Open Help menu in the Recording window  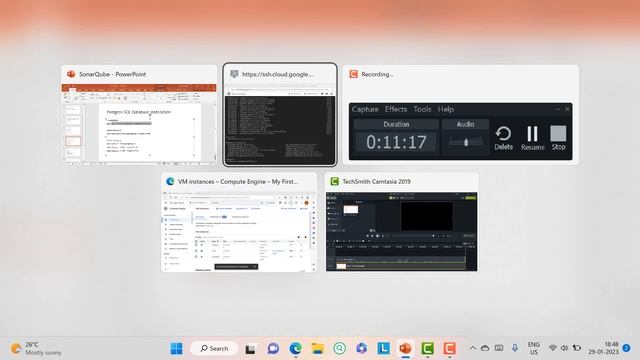point(445,109)
